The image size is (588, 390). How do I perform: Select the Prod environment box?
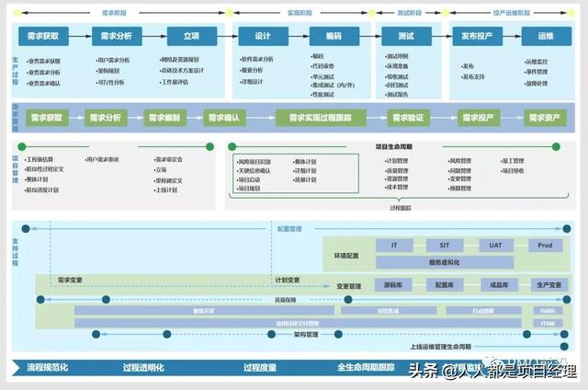click(545, 245)
